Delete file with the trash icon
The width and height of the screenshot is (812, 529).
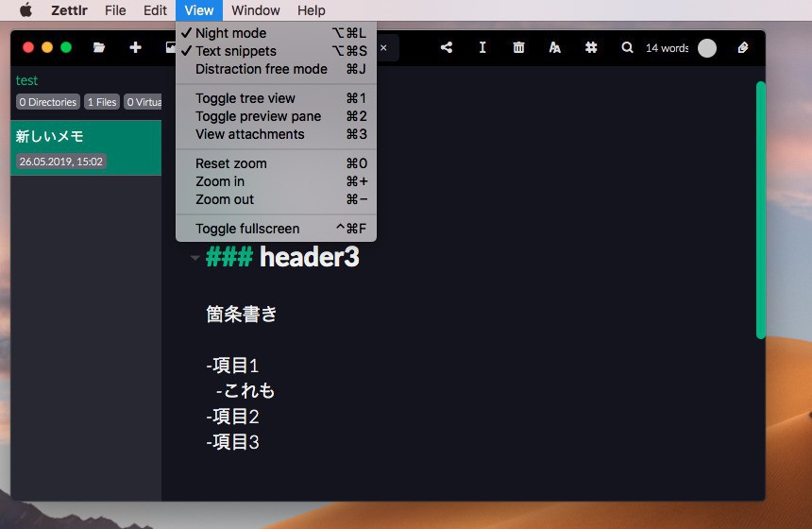518,47
